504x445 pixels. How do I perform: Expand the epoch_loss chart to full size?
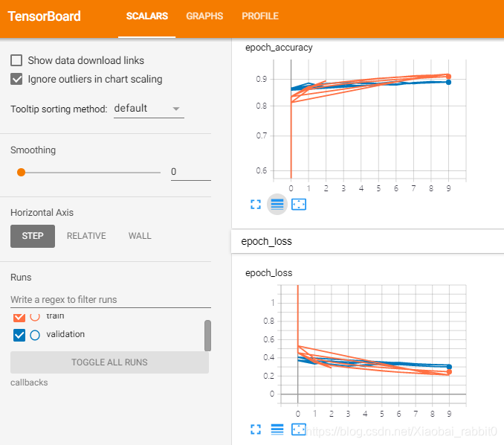(x=256, y=429)
